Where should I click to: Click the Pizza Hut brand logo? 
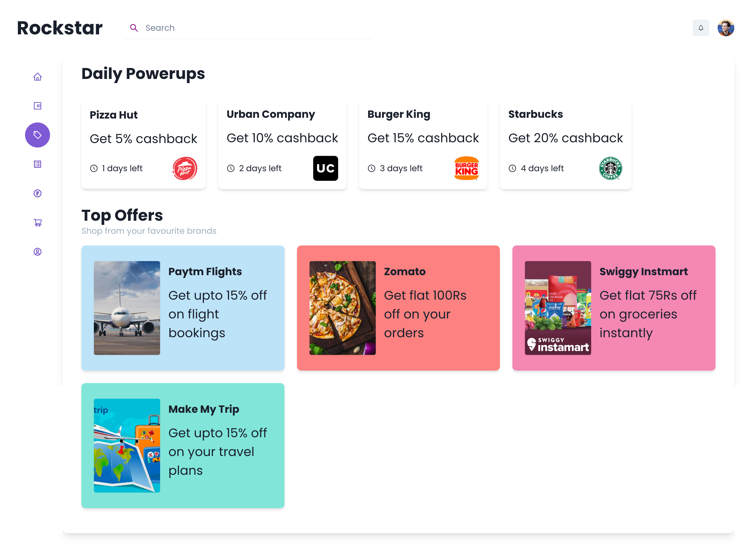(x=185, y=168)
